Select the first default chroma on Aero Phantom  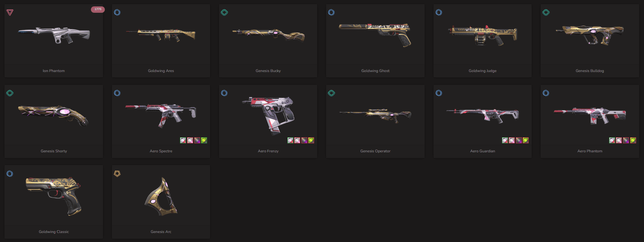pyautogui.click(x=612, y=140)
